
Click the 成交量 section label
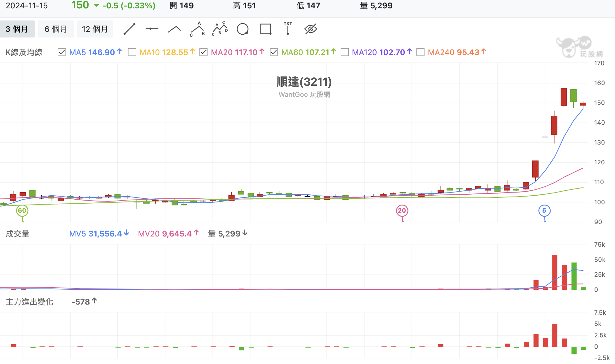(x=18, y=234)
